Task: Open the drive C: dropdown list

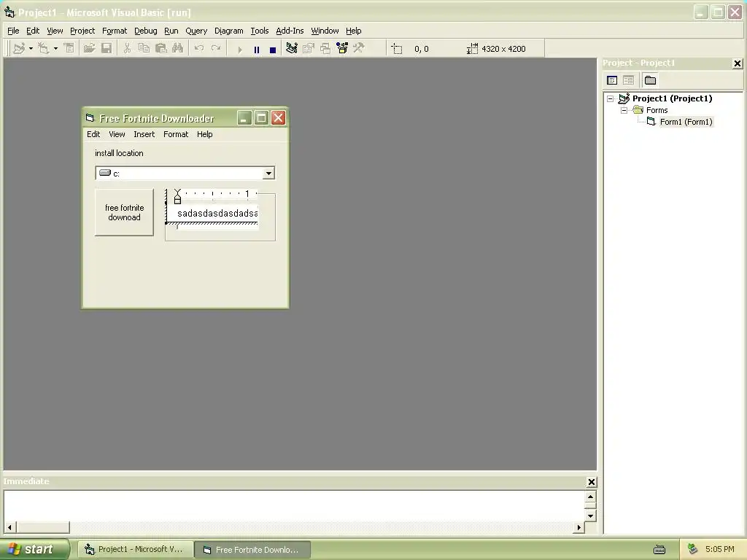Action: coord(268,174)
